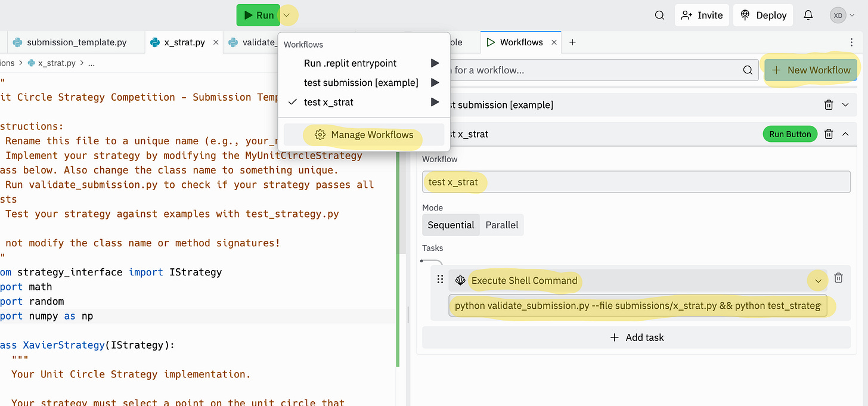868x406 pixels.
Task: Open the XD user avatar menu
Action: point(842,16)
